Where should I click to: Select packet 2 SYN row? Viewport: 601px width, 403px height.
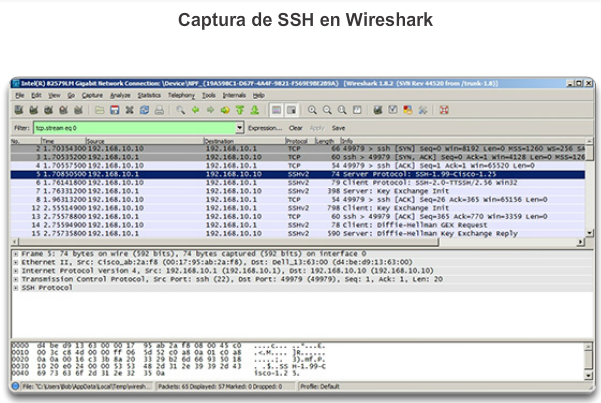coord(298,148)
